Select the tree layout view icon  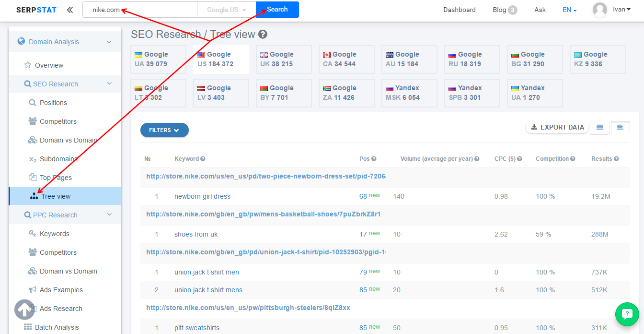tap(620, 127)
